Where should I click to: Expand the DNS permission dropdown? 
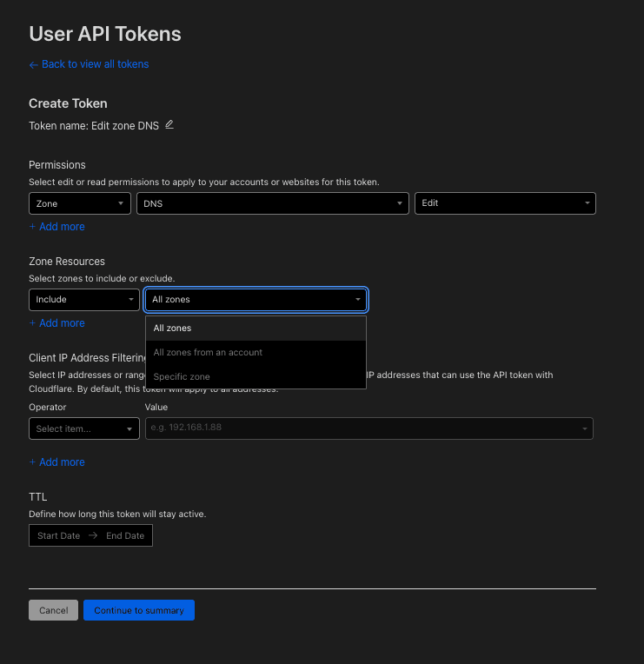coord(272,203)
